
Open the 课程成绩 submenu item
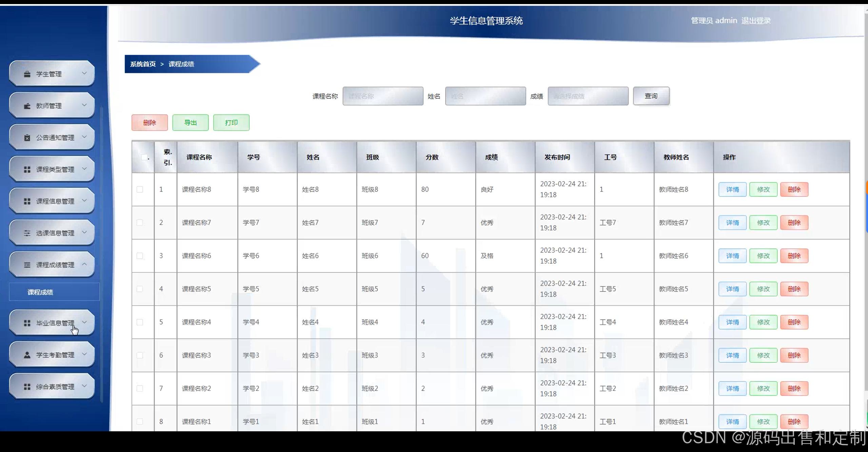[x=40, y=292]
